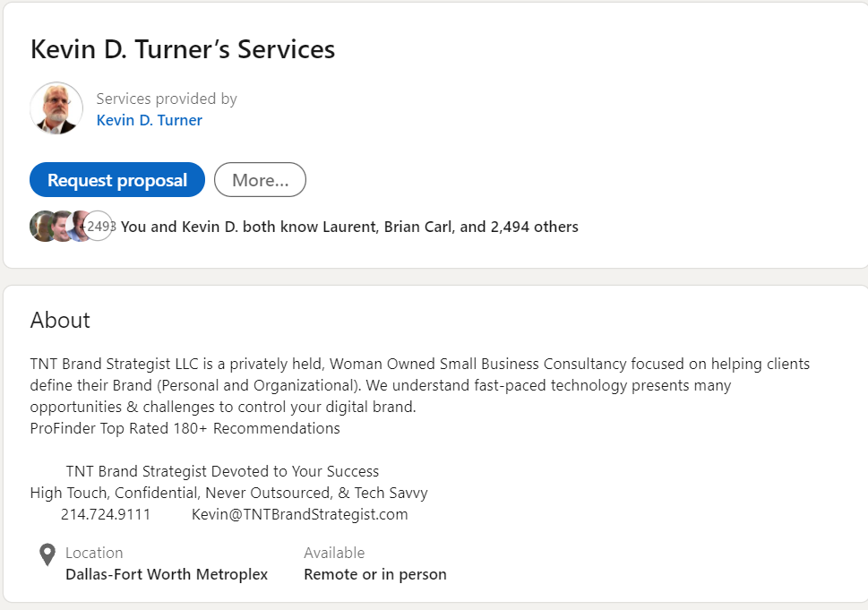Screen dimensions: 868x610
Task: Click 'define their Brand (Personal and Organizational)' line
Action: point(381,385)
